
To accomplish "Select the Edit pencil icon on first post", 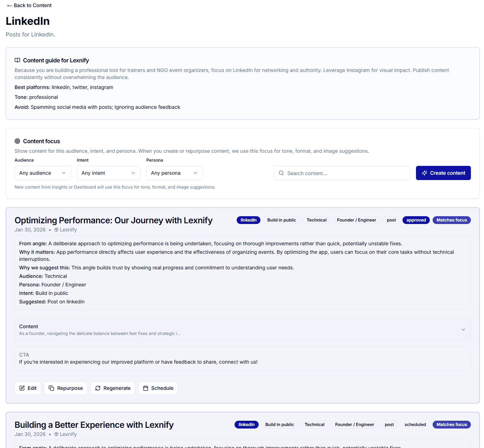I will pyautogui.click(x=21, y=388).
